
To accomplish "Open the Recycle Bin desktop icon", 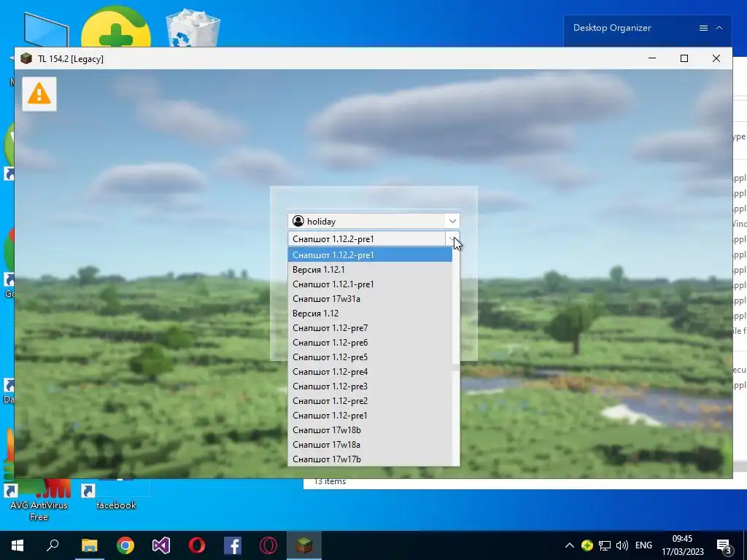I will point(193,28).
